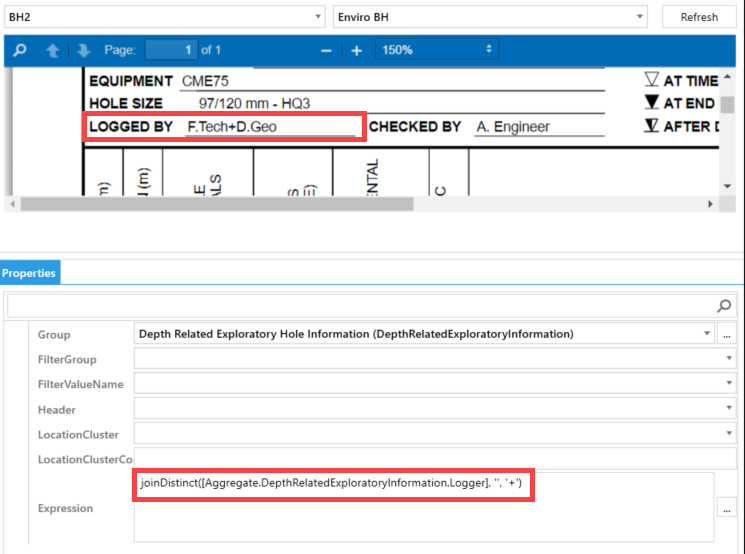Viewport: 745px width, 554px height.
Task: Click the 'AFTER' water level symbol
Action: [x=652, y=125]
